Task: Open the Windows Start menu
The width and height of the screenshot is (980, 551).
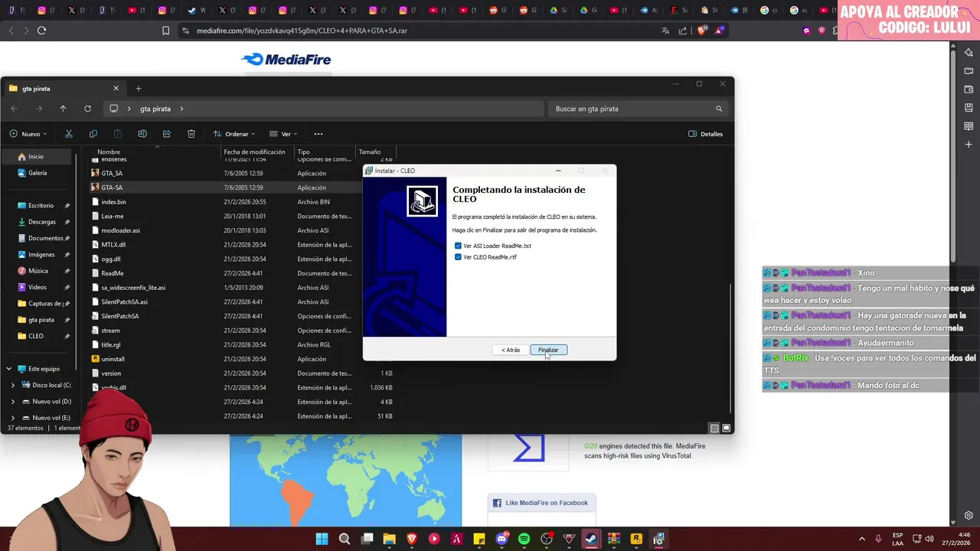Action: [322, 539]
